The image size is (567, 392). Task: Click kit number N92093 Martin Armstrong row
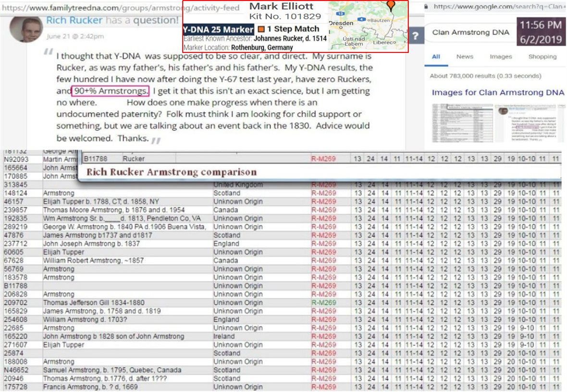[16, 159]
